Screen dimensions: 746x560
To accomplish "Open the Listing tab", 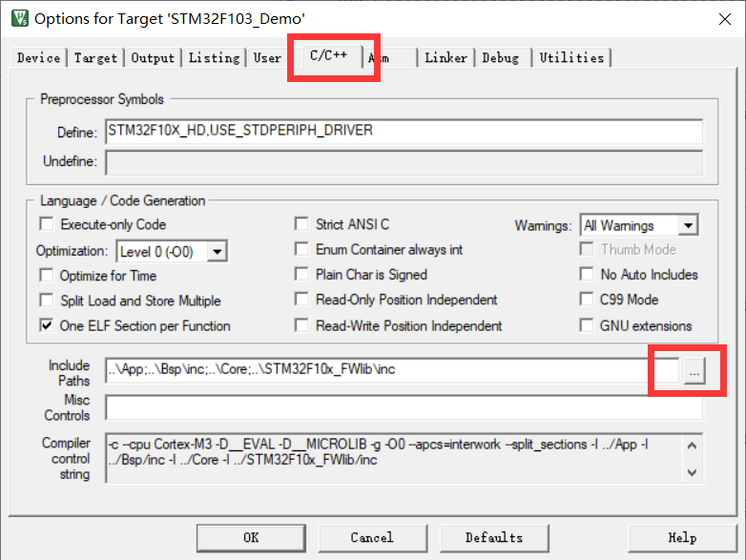I will coord(214,58).
